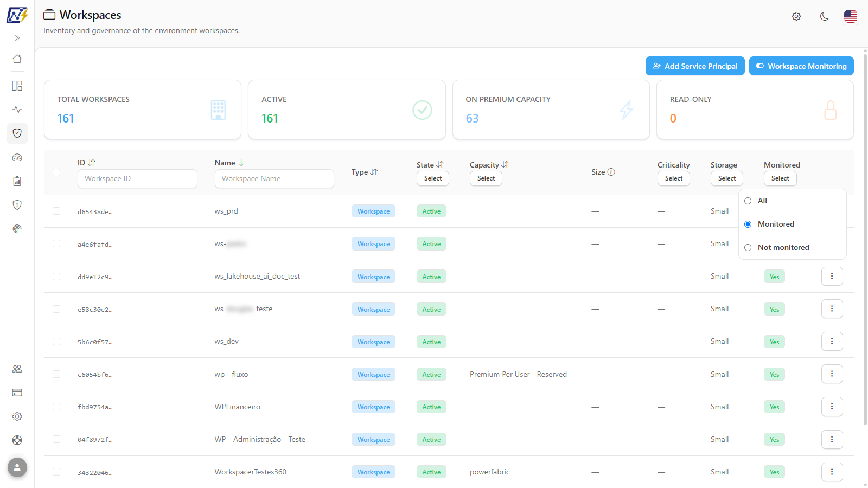Image resolution: width=868 pixels, height=488 pixels.
Task: Open the Capacity filter Select dropdown
Action: point(486,178)
